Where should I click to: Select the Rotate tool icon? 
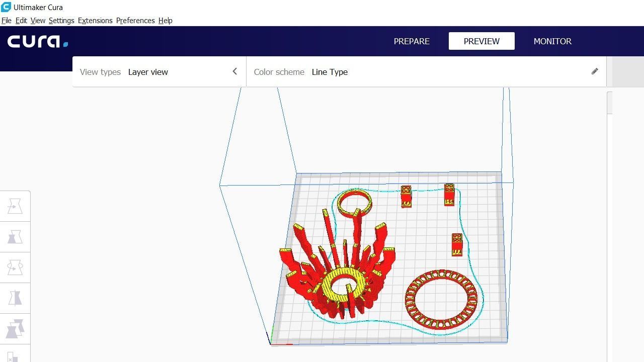point(15,267)
